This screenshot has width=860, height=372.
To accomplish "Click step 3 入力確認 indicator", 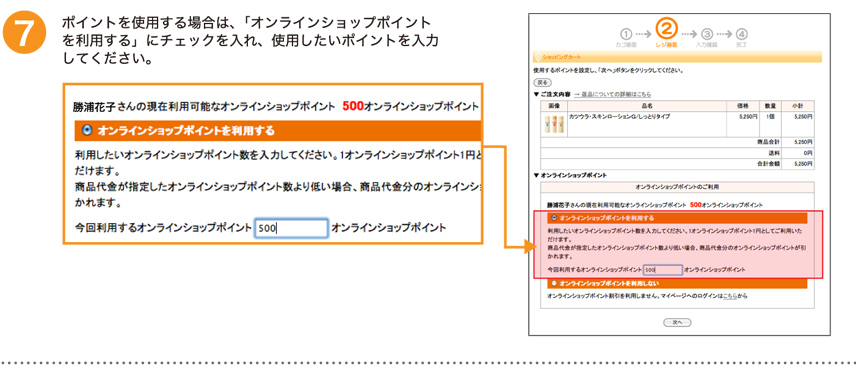I will pyautogui.click(x=706, y=37).
